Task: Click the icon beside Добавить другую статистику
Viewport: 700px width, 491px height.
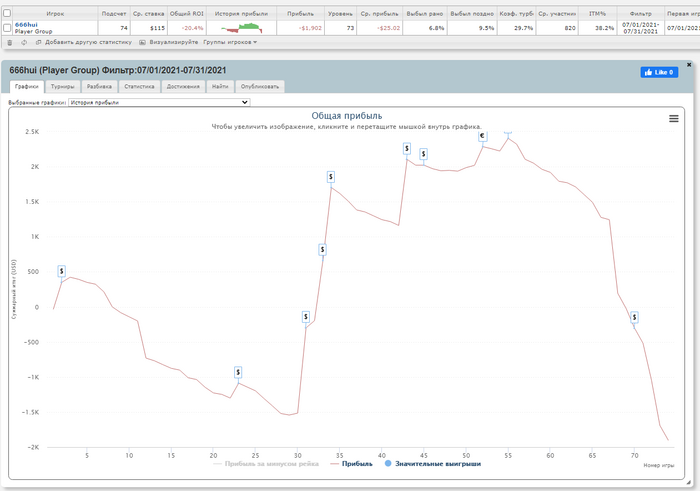Action: pos(38,42)
